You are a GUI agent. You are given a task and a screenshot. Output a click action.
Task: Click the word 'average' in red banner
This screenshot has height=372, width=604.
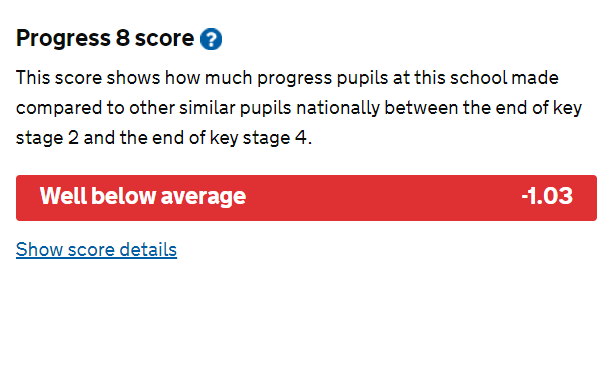203,197
